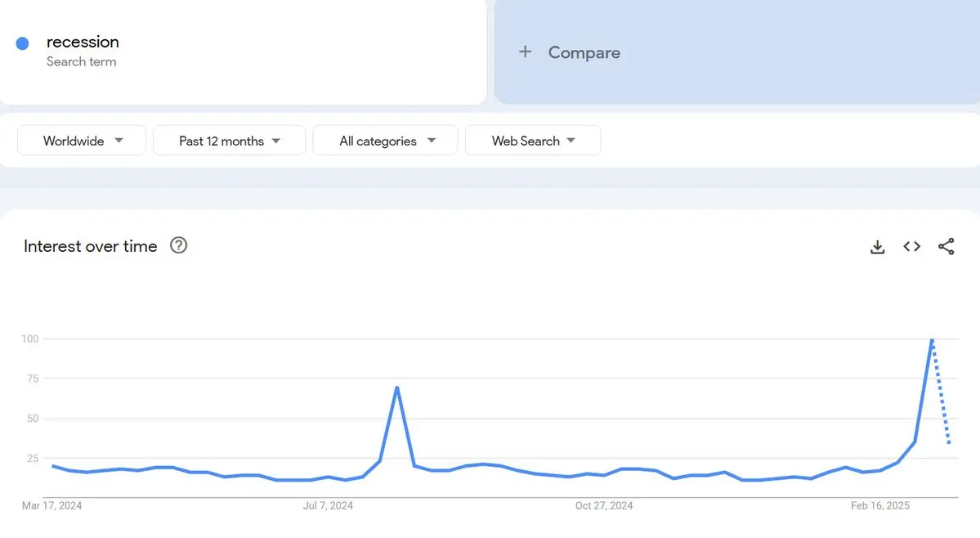This screenshot has height=538, width=980.
Task: Open the Web Search type dropdown
Action: (x=533, y=141)
